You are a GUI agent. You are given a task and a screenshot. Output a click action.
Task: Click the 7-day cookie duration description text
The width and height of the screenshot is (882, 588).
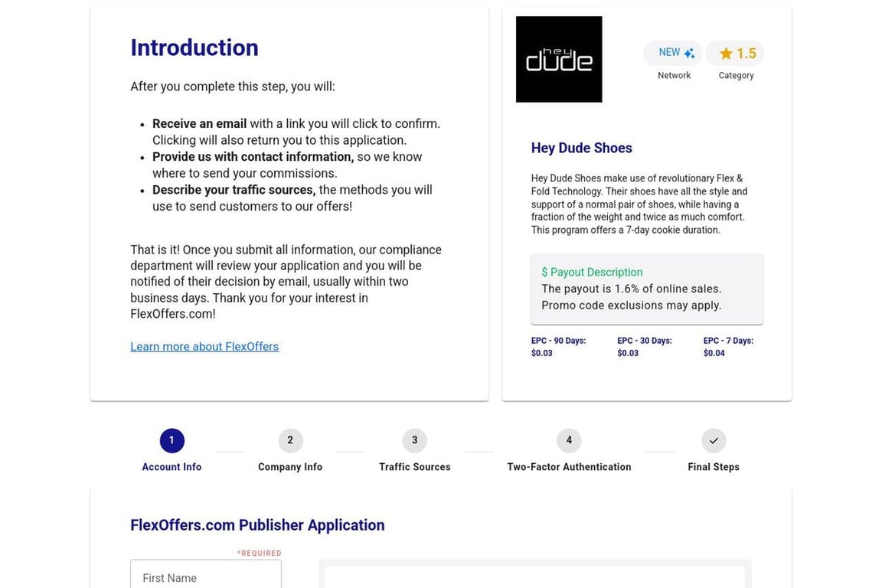pos(626,230)
